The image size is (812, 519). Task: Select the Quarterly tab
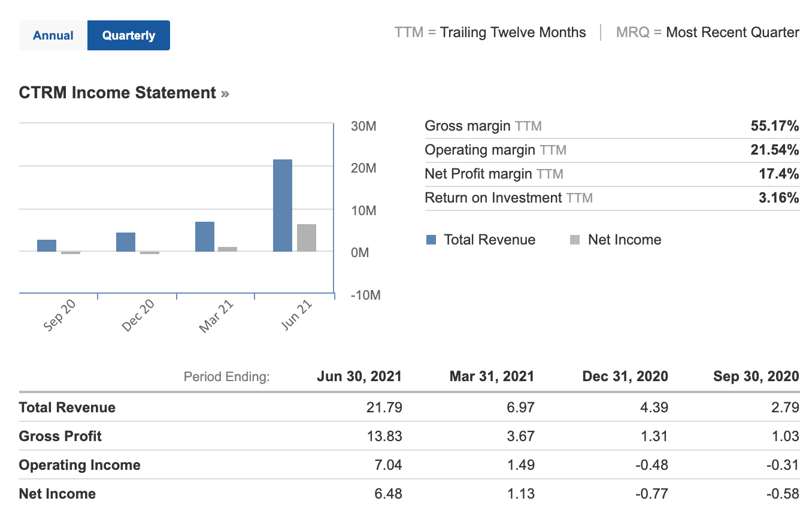click(x=129, y=35)
